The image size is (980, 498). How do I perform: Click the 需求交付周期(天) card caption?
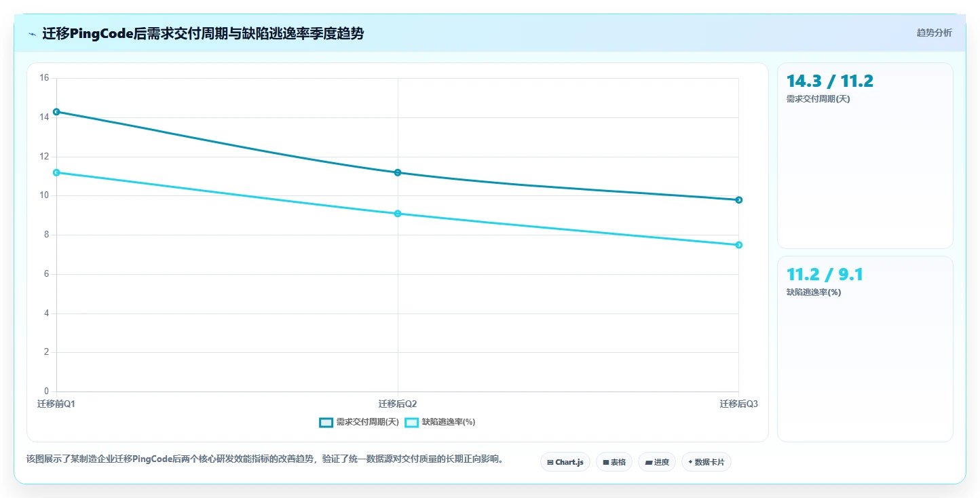tap(818, 99)
